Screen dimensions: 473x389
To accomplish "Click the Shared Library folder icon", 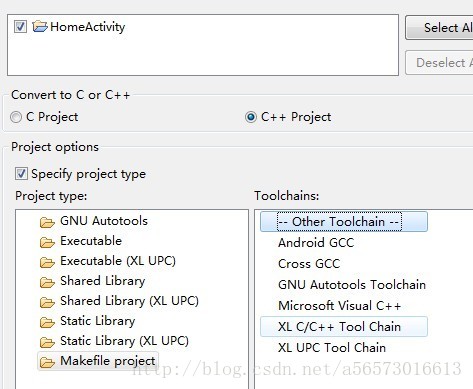I will pos(47,282).
